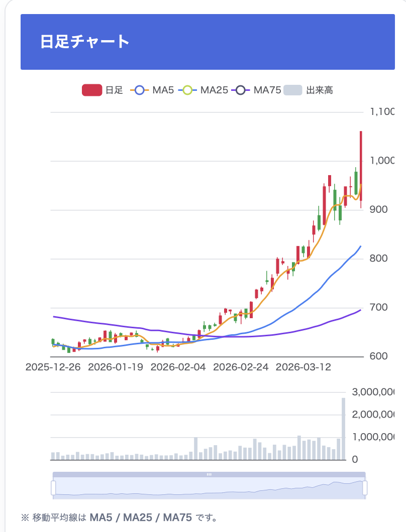The image size is (406, 532).
Task: Click the 2026-02-24 date axis label
Action: (x=241, y=367)
